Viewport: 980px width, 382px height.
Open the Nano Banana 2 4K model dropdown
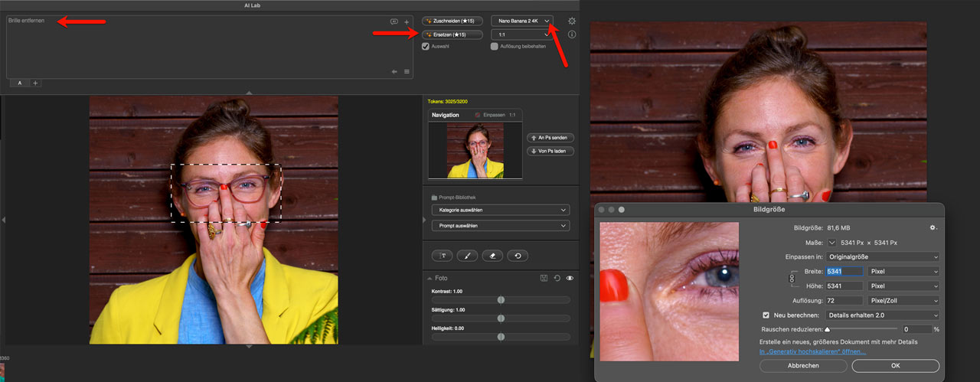(521, 21)
